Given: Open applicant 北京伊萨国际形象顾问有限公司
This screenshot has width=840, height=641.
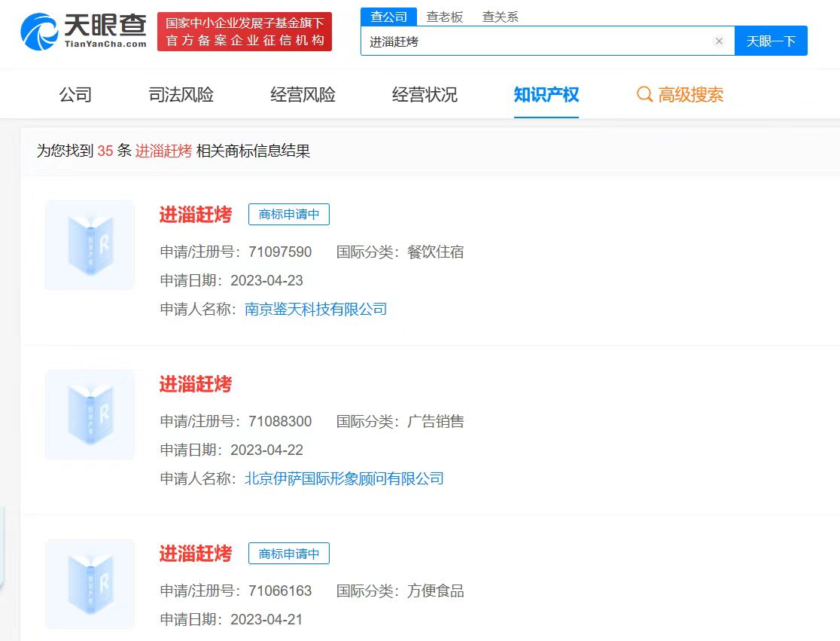Looking at the screenshot, I should click(x=344, y=478).
